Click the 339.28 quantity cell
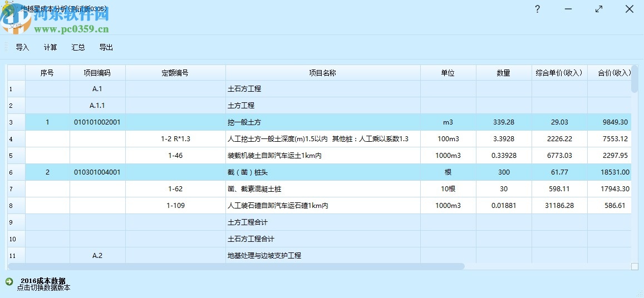 point(504,122)
